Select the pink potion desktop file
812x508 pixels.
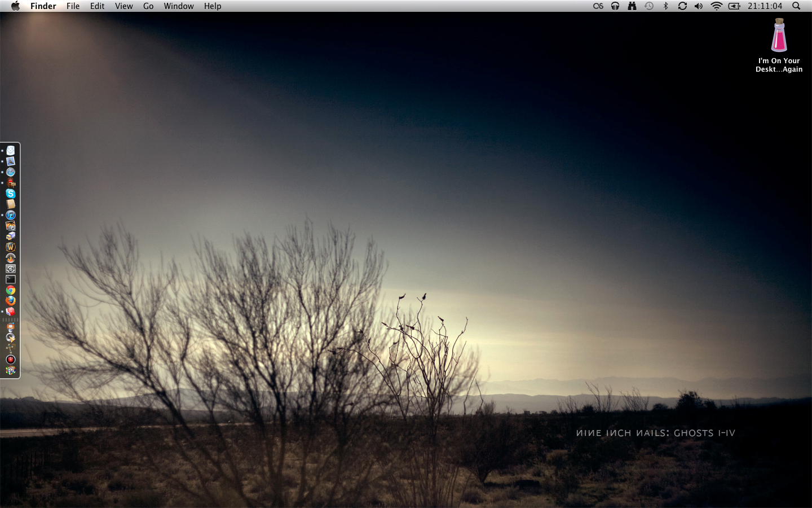click(779, 36)
